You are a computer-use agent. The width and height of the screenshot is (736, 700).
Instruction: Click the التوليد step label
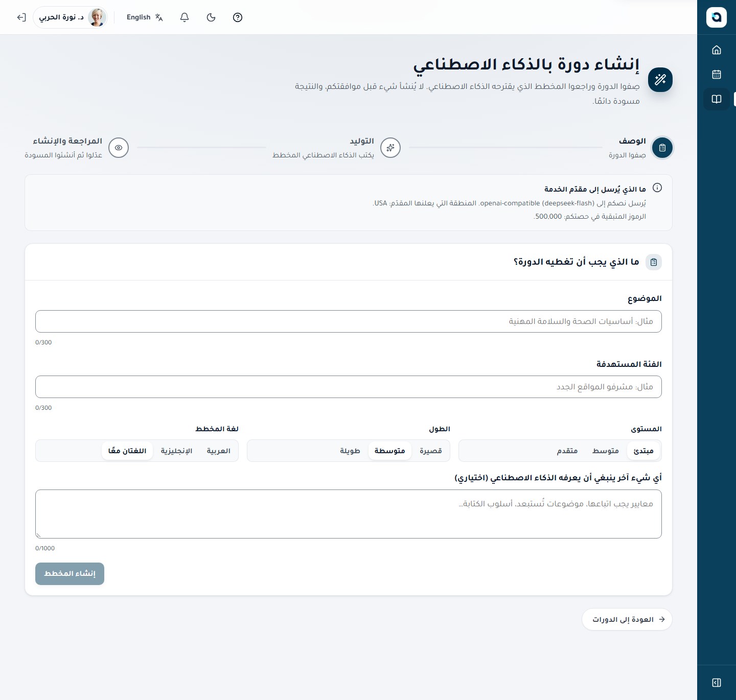362,141
